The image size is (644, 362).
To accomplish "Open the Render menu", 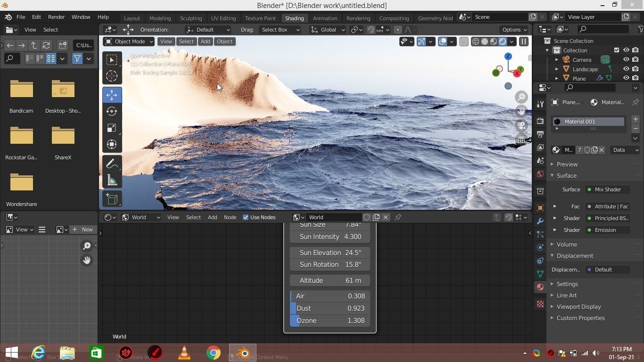I will tap(56, 17).
